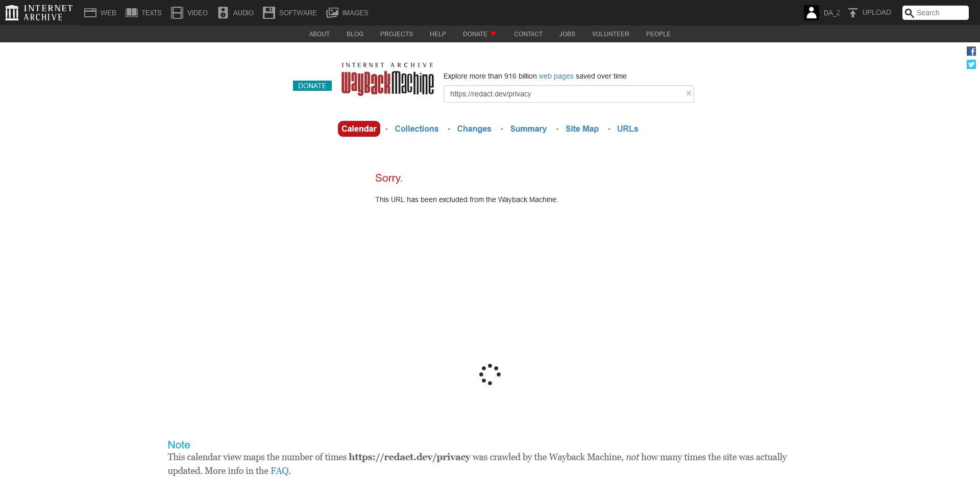Follow the 'web pages' link
This screenshot has height=478, width=980.
tap(556, 76)
